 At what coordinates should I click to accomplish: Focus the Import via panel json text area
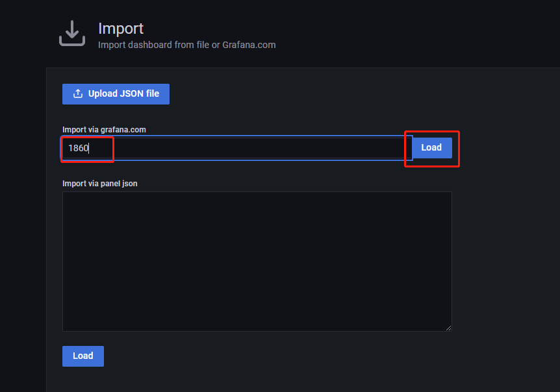coord(257,261)
